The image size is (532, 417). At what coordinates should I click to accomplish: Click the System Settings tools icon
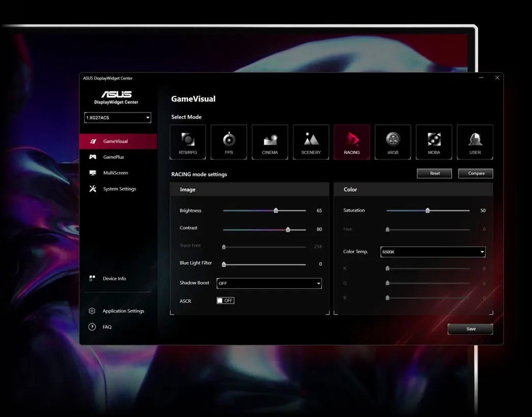tap(93, 189)
